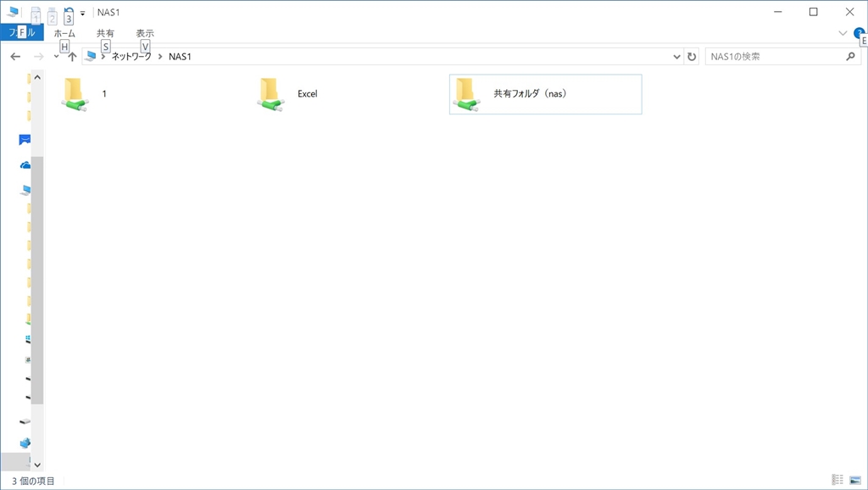The height and width of the screenshot is (490, 868).
Task: Click the ネットワーク breadcrumb
Action: click(x=131, y=57)
